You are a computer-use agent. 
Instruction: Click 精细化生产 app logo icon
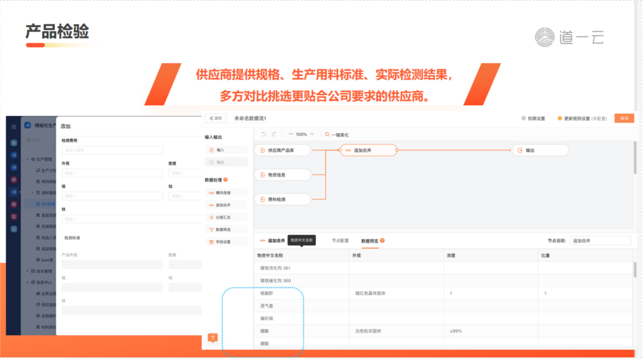(27, 125)
